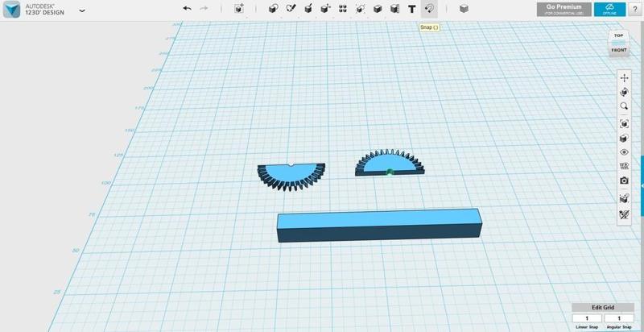Open visibility eye options
This screenshot has height=332, width=644.
click(x=625, y=152)
